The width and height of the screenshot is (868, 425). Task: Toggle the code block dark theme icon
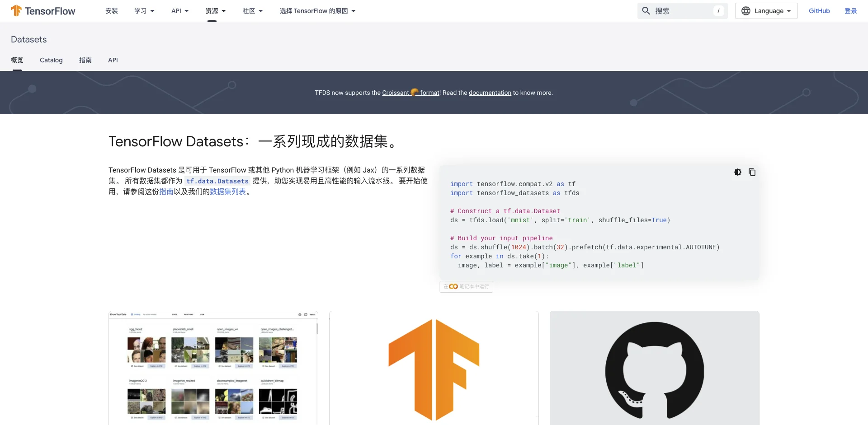pos(738,172)
